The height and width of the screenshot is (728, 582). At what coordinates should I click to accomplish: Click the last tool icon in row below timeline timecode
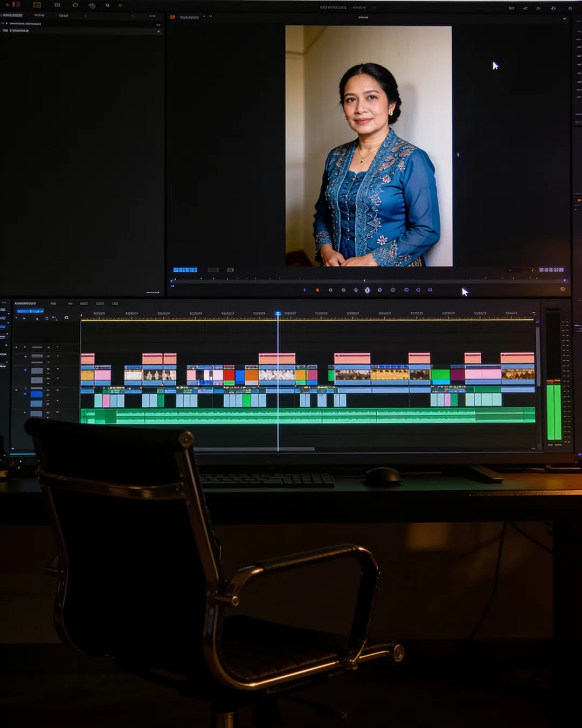click(x=66, y=318)
